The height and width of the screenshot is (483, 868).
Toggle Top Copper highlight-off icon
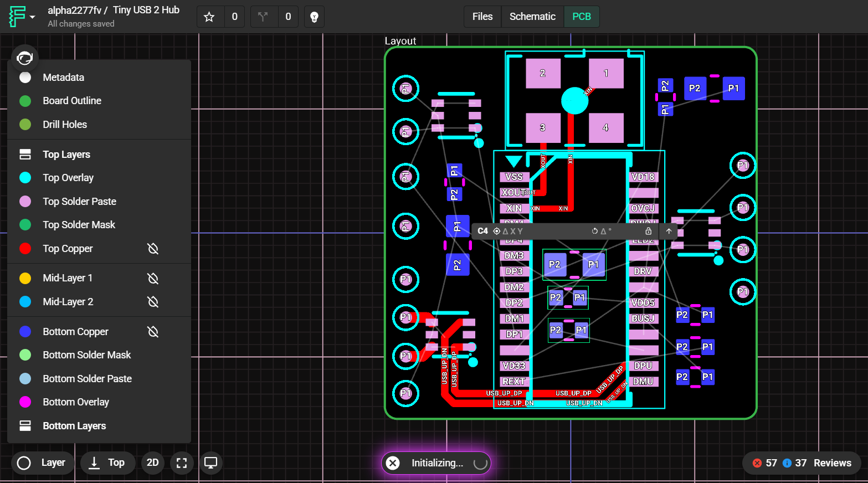153,249
